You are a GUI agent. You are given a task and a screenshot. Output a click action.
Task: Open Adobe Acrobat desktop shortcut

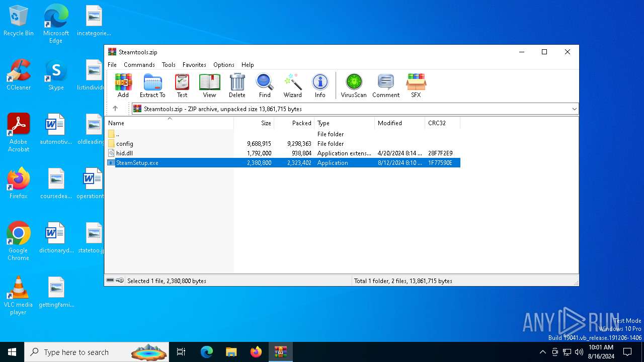(19, 133)
